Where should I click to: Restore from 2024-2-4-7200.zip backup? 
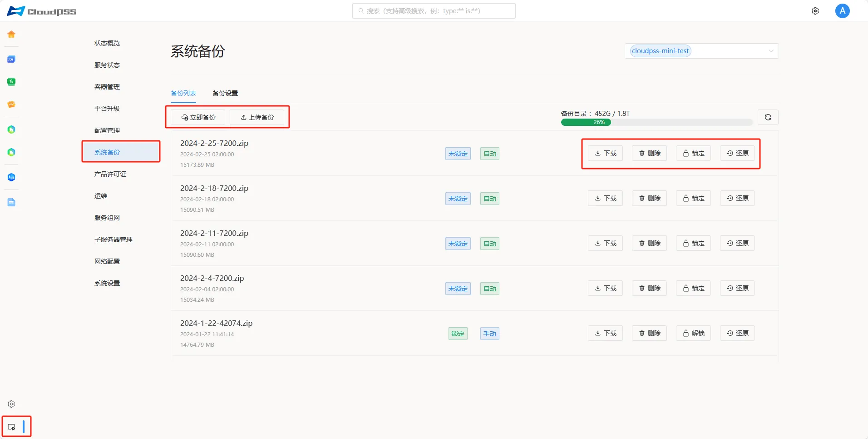pos(738,288)
